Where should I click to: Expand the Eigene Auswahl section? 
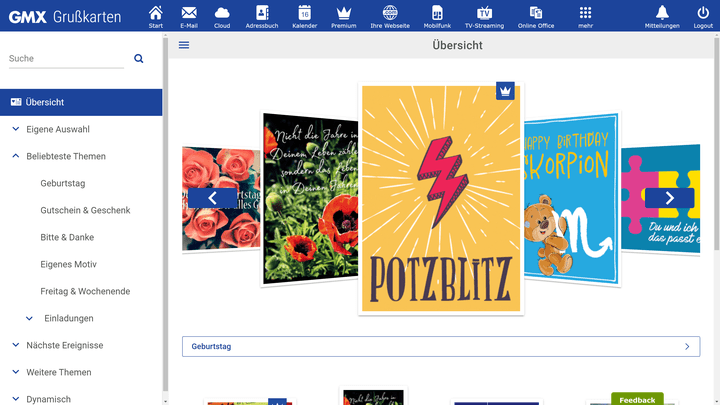click(x=15, y=129)
